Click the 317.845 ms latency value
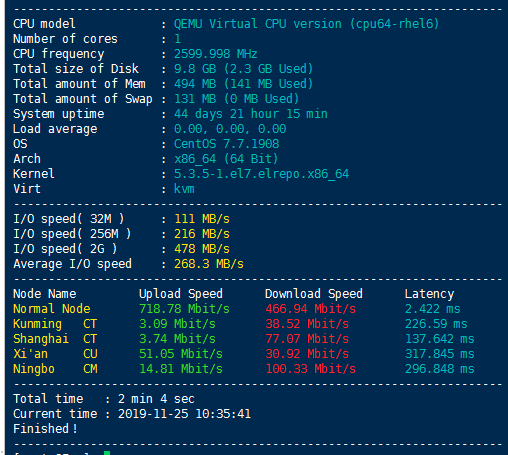 pyautogui.click(x=439, y=354)
